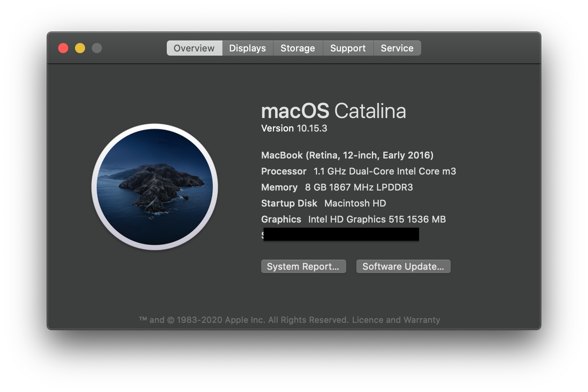The image size is (588, 392).
Task: Select the Storage tab
Action: (x=298, y=48)
